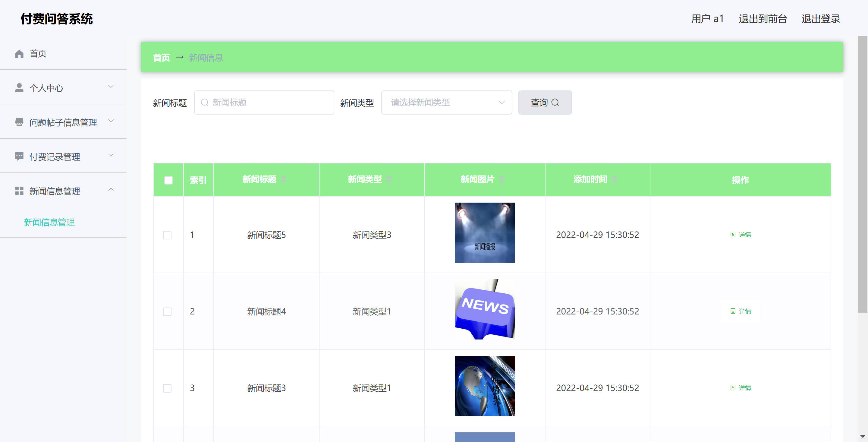868x442 pixels.
Task: Select 新闻信息管理 submenu item
Action: point(49,222)
